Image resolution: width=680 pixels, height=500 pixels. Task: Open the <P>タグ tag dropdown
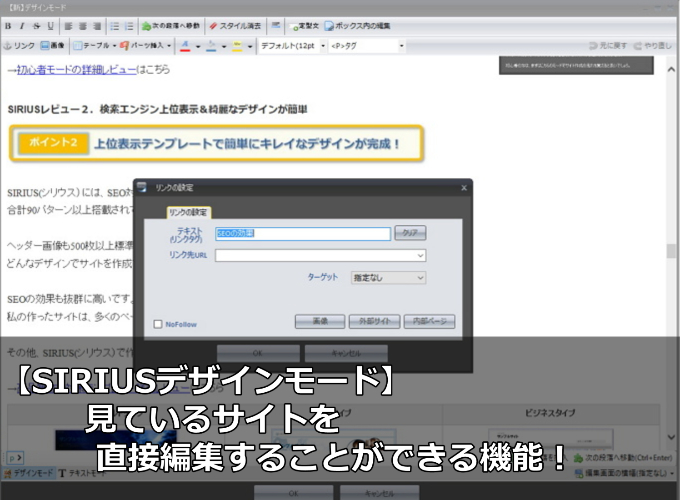[367, 46]
